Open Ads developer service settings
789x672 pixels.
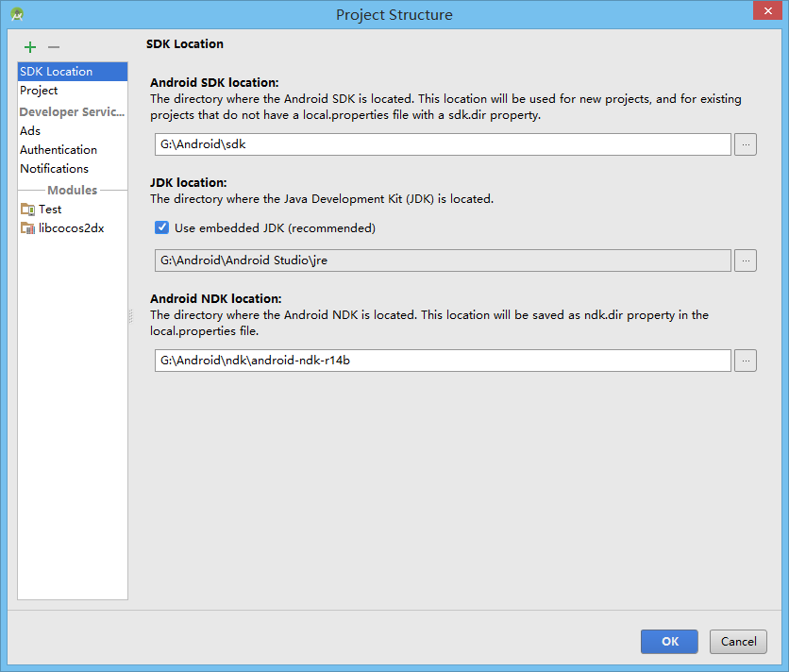tap(30, 131)
